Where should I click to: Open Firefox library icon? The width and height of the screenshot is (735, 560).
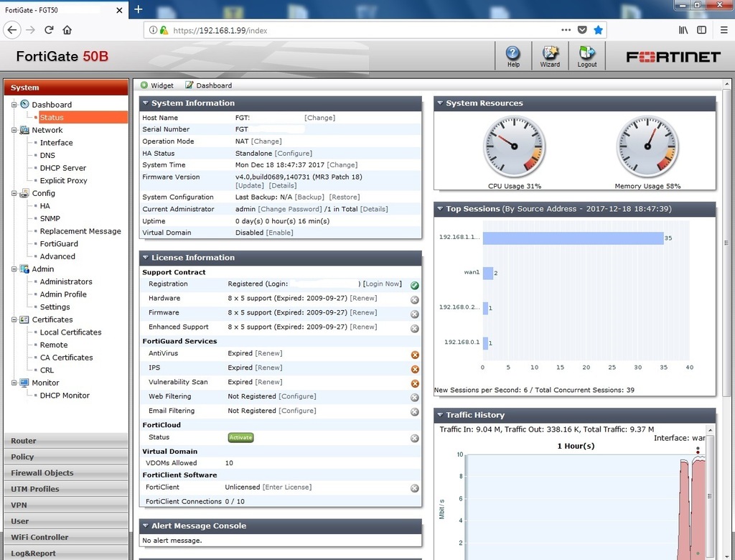tap(683, 30)
